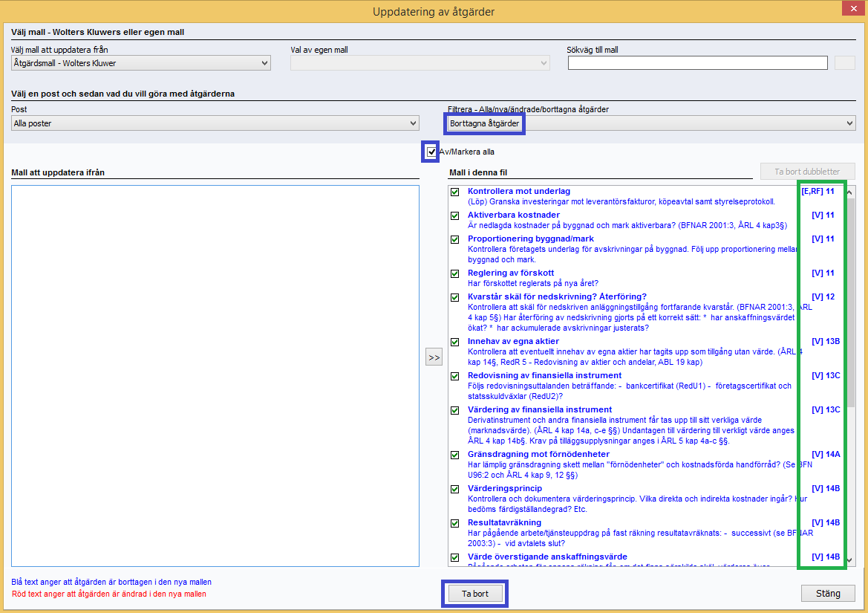Untick the 'Gränsdragning mot förnödenheter' checkbox

455,455
